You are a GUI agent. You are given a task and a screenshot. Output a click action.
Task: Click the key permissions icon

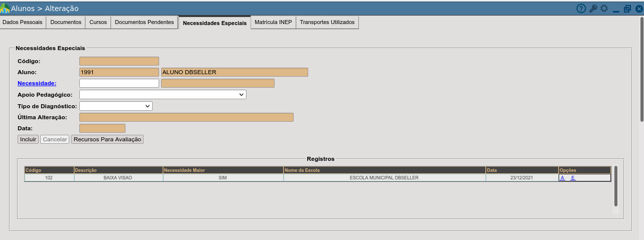click(593, 9)
